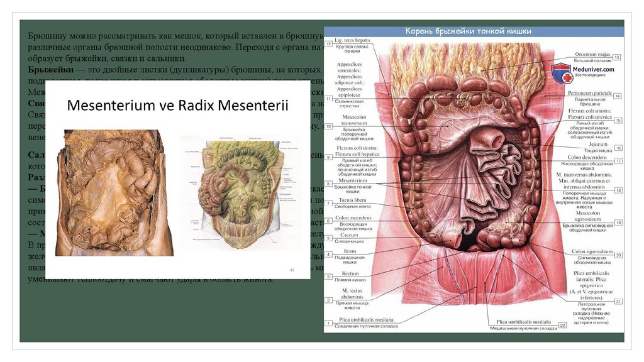The height and width of the screenshot is (362, 644).
Task: Click number box 8 beside Mesenterium label
Action: click(328, 184)
